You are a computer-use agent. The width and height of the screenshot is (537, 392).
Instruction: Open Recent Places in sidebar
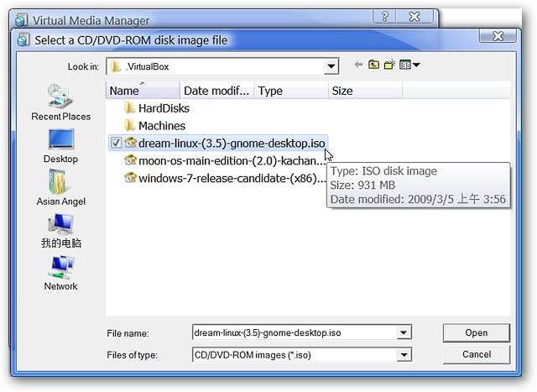click(x=60, y=102)
